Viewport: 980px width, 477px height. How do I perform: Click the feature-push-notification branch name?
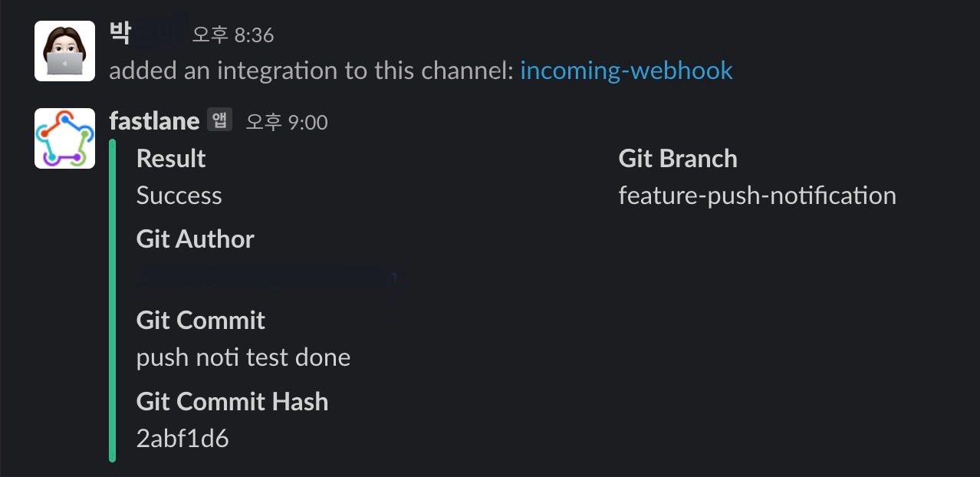[x=757, y=196]
